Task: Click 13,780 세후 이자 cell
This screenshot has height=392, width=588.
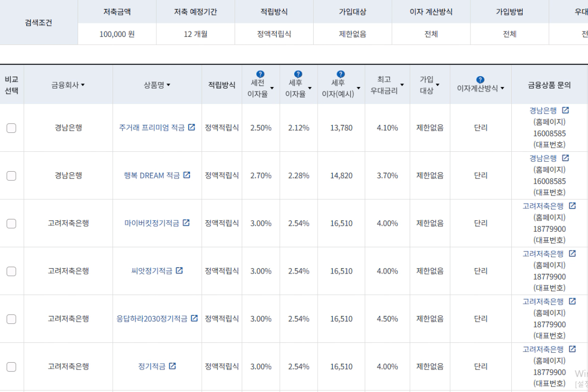Action: pyautogui.click(x=341, y=128)
